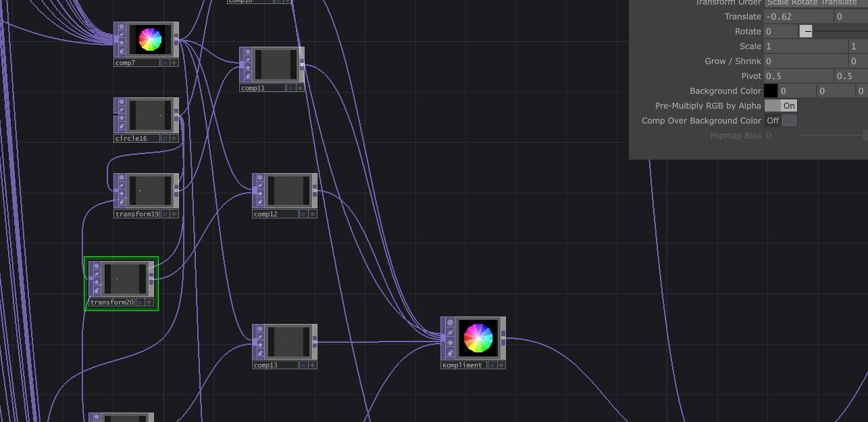Click the lock flag on transform19

122,202
